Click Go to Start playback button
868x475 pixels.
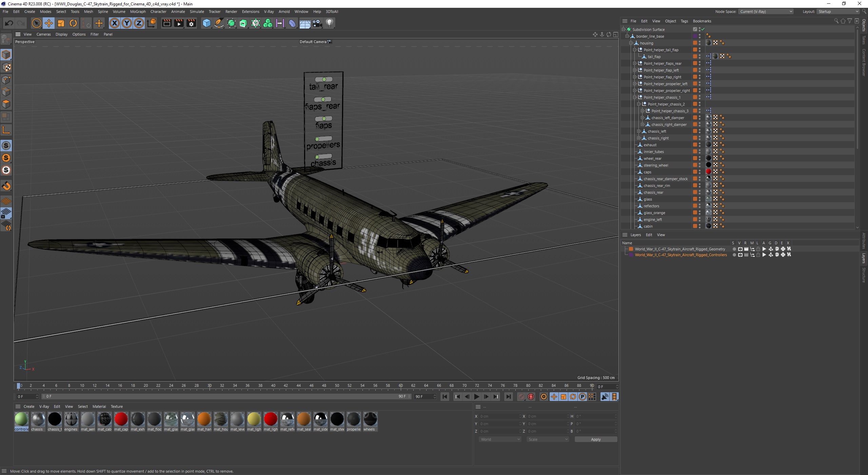(445, 397)
